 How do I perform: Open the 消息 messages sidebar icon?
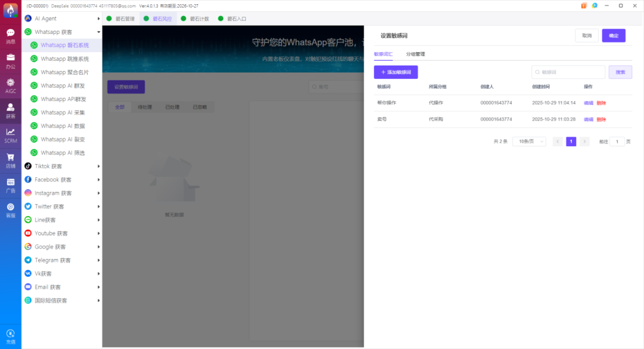coord(11,36)
